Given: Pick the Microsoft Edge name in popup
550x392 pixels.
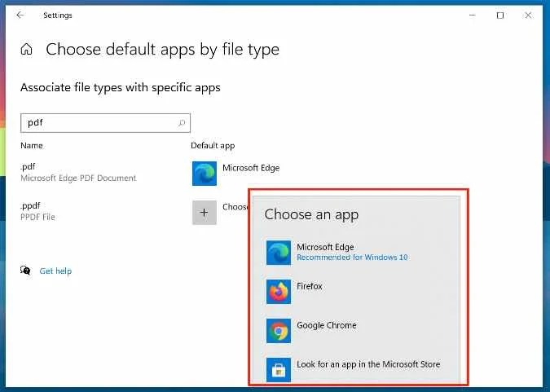Looking at the screenshot, I should pos(325,247).
